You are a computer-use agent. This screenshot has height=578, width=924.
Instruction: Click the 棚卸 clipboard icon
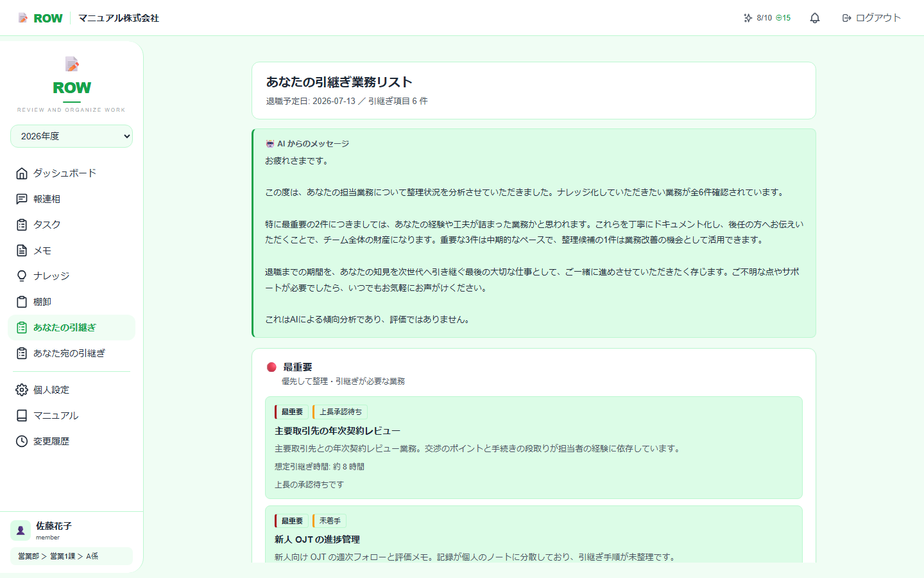(x=22, y=302)
